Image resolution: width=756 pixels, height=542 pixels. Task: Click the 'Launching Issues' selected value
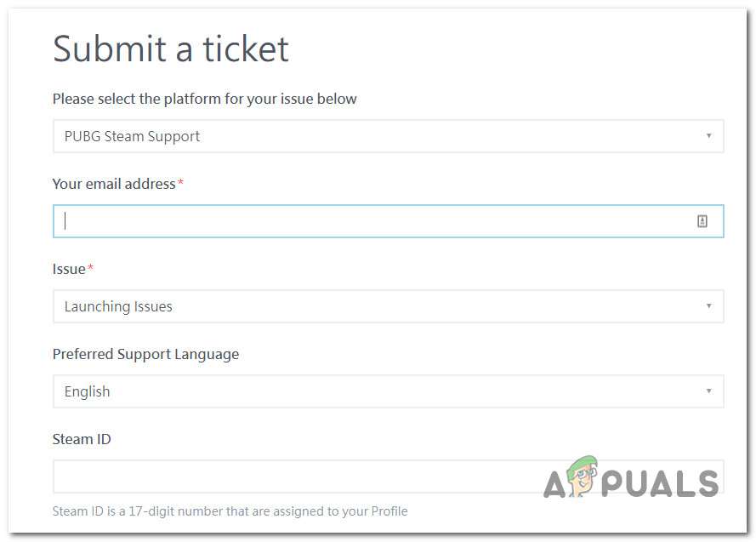[x=118, y=306]
